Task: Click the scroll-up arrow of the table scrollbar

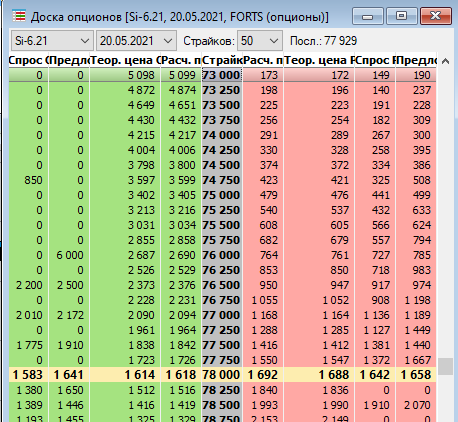Action: point(445,61)
